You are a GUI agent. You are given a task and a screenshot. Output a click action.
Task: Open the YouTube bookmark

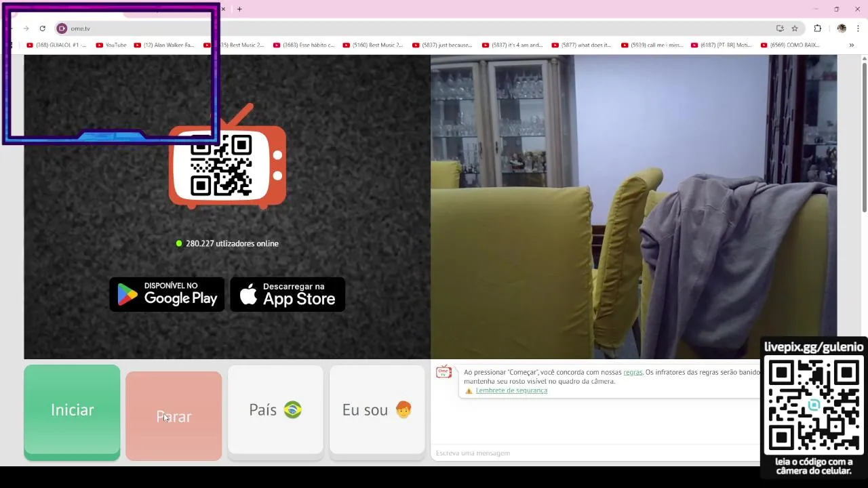pyautogui.click(x=111, y=45)
